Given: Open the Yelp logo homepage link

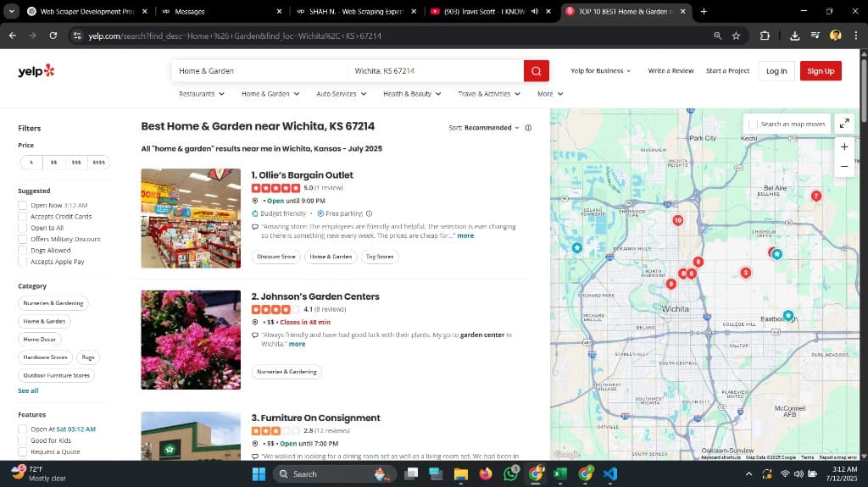Looking at the screenshot, I should (36, 71).
